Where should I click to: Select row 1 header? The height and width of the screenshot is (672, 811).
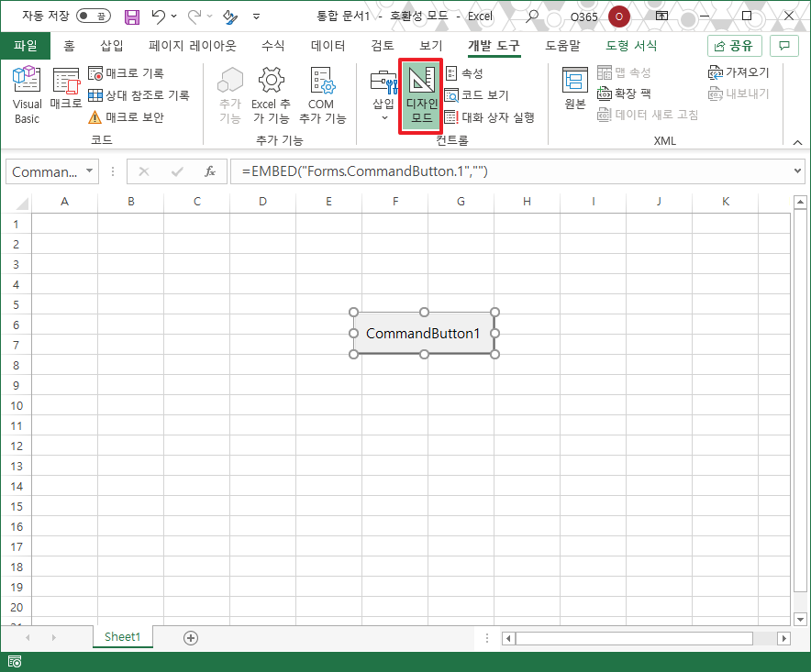click(17, 225)
